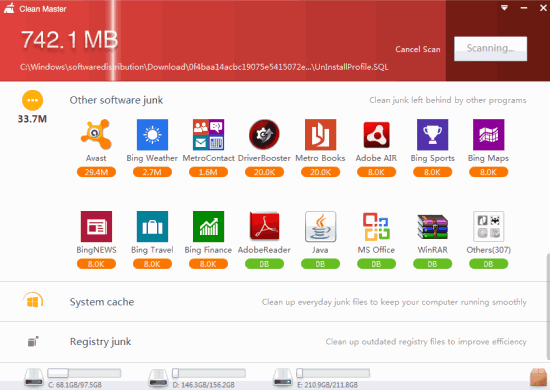Image resolution: width=550 pixels, height=390 pixels.
Task: Click the Scanning... button
Action: [x=490, y=49]
